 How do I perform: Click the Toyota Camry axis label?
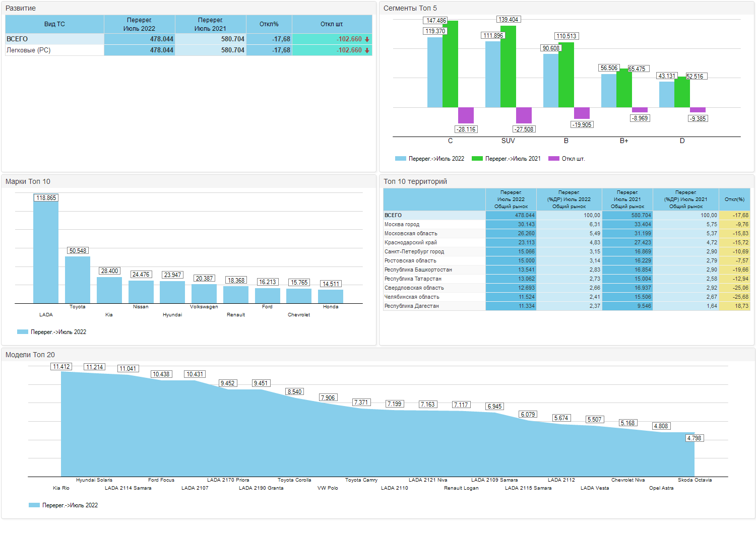point(361,480)
